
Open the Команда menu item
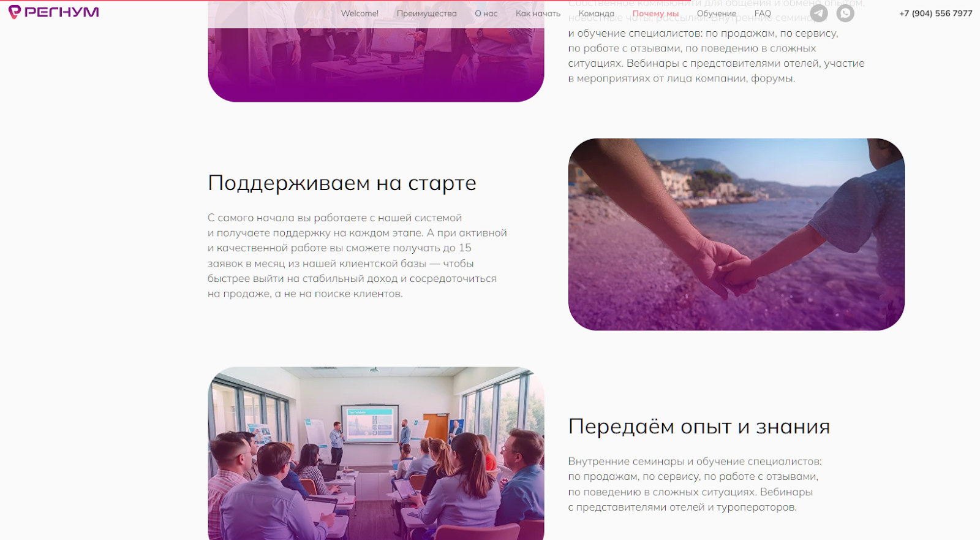[596, 13]
